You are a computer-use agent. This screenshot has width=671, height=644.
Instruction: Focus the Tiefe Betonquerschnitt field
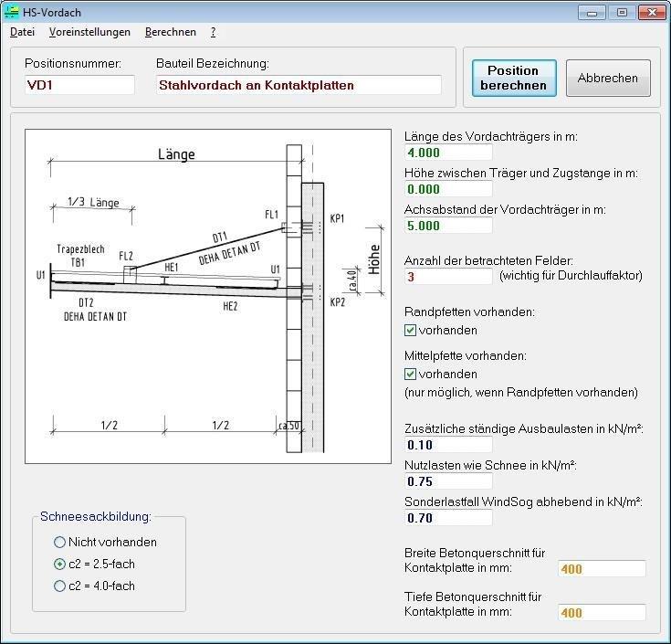point(602,613)
